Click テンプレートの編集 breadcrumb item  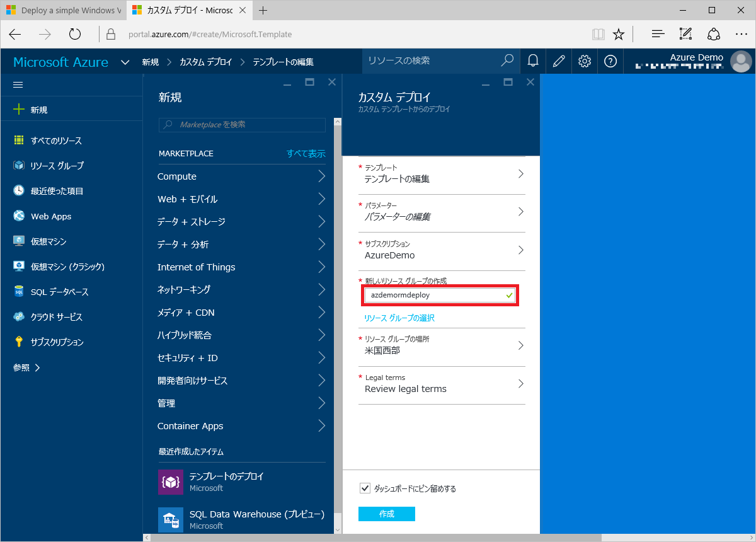click(x=283, y=62)
